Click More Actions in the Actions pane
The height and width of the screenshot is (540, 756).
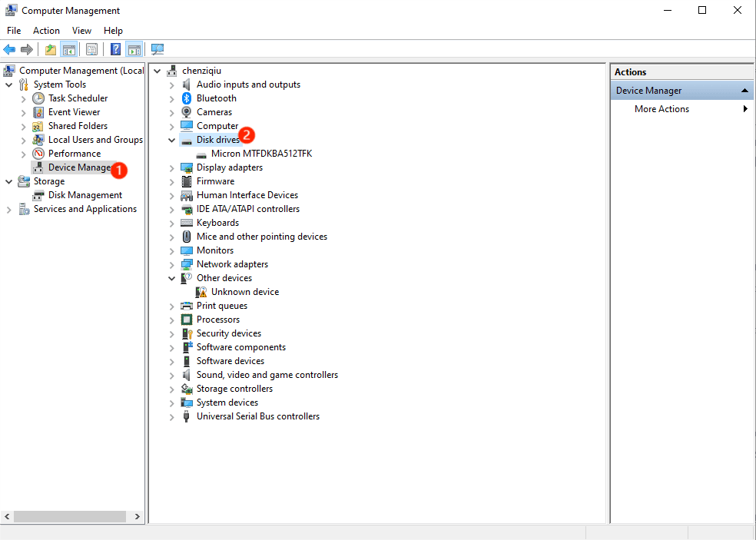pos(661,109)
